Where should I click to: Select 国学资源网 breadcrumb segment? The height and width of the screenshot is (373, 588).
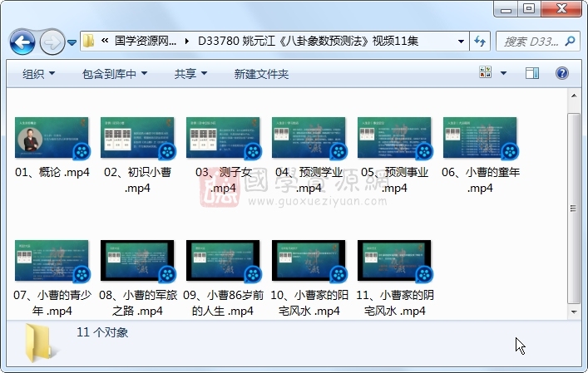pos(146,41)
